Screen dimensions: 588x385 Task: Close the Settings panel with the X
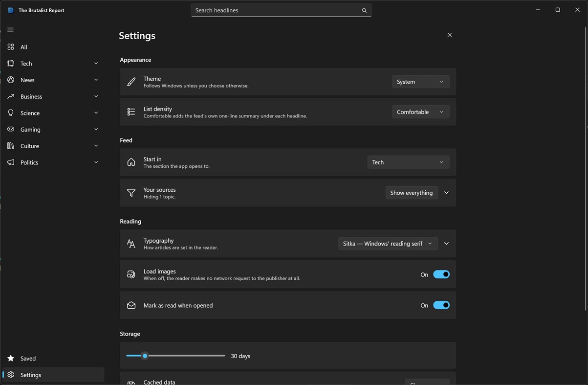tap(450, 35)
